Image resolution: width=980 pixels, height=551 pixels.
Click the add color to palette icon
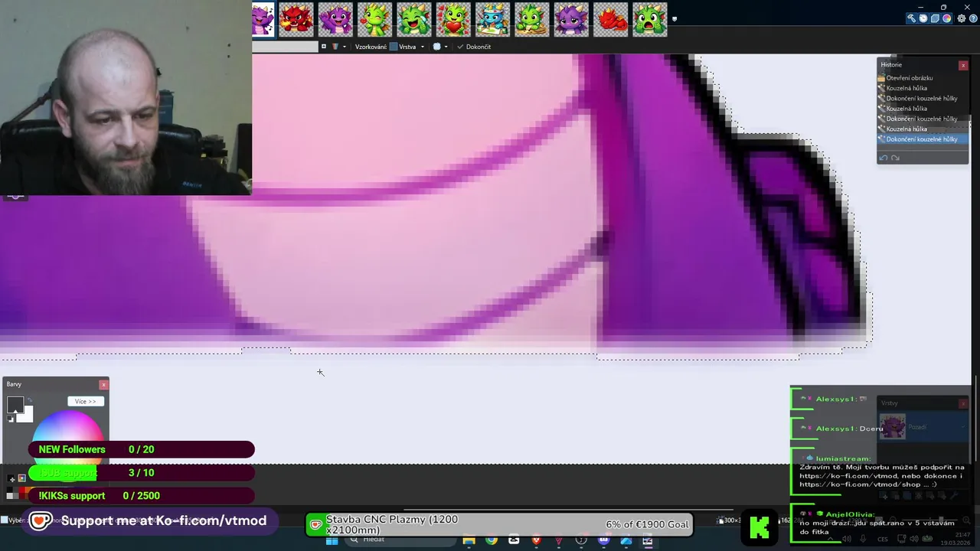(x=11, y=478)
